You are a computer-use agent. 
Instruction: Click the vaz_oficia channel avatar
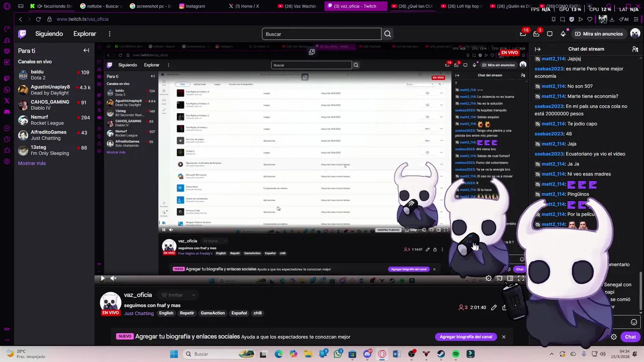point(110,303)
